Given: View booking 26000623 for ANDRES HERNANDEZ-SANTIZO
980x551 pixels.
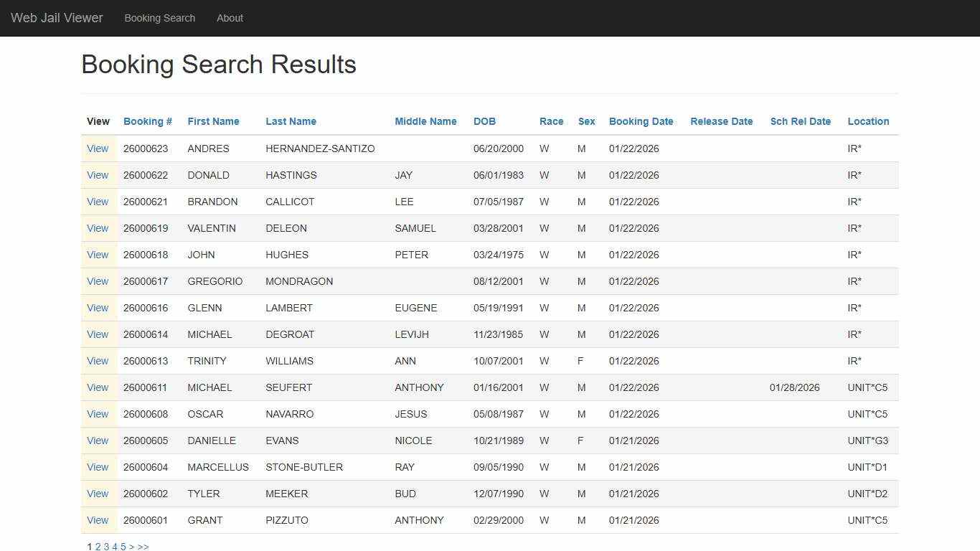Looking at the screenshot, I should click(98, 149).
